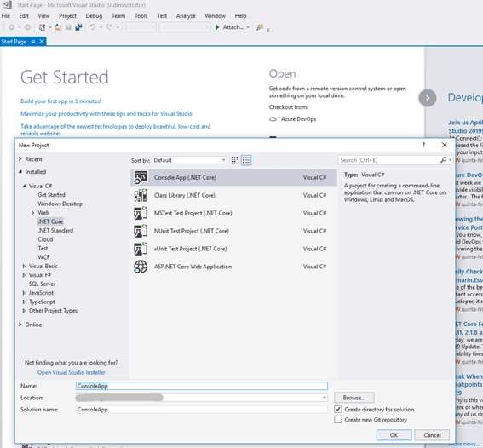Switch to small icons view in New Project
The width and height of the screenshot is (483, 448).
click(234, 160)
